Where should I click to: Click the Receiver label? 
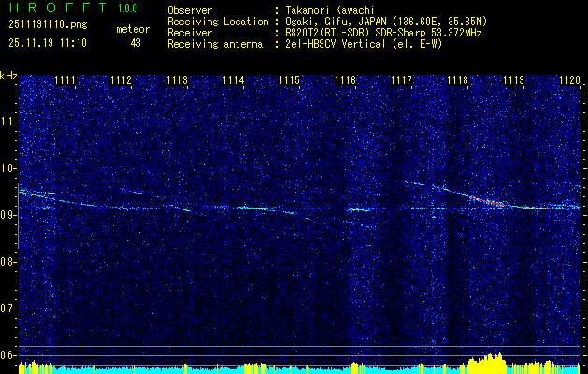pos(190,33)
